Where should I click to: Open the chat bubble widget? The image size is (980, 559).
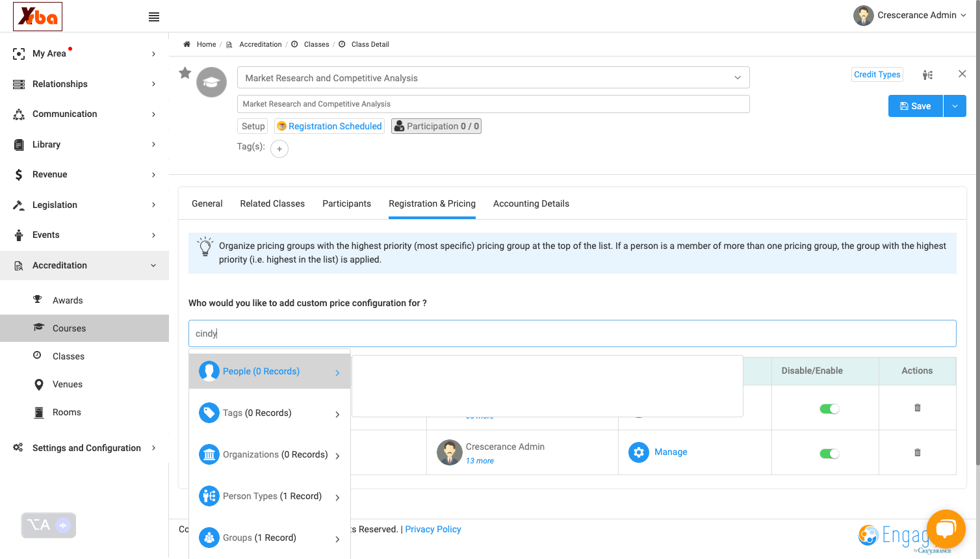pos(946,529)
